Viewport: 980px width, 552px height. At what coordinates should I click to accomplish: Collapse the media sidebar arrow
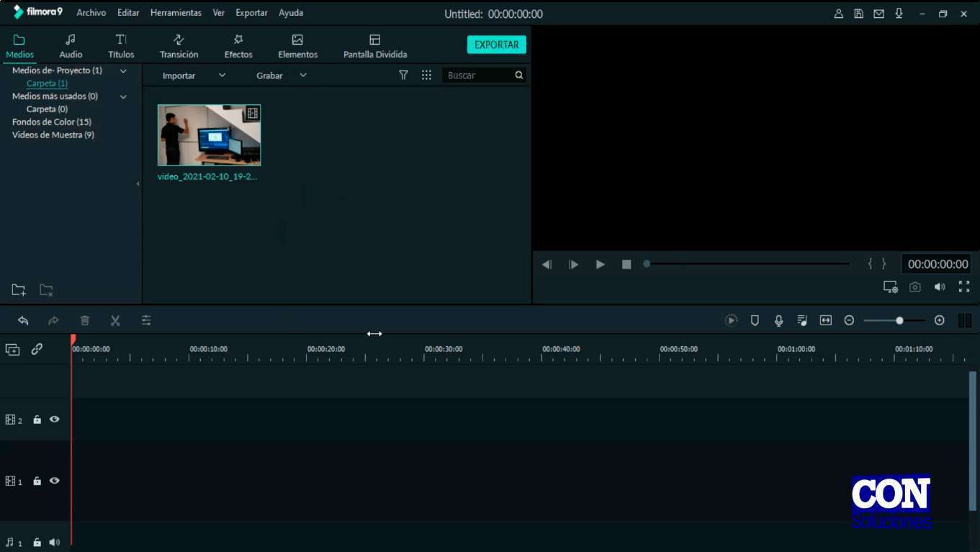(x=138, y=184)
